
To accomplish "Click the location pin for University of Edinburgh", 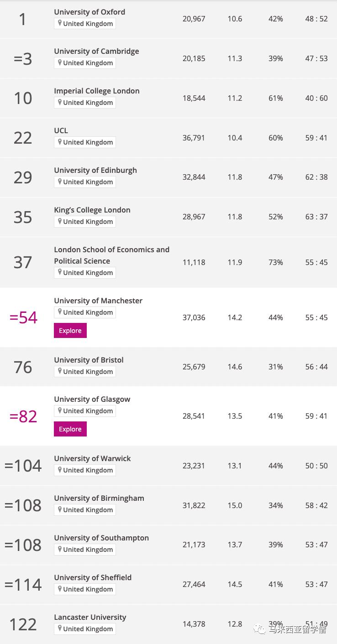I will tap(60, 182).
